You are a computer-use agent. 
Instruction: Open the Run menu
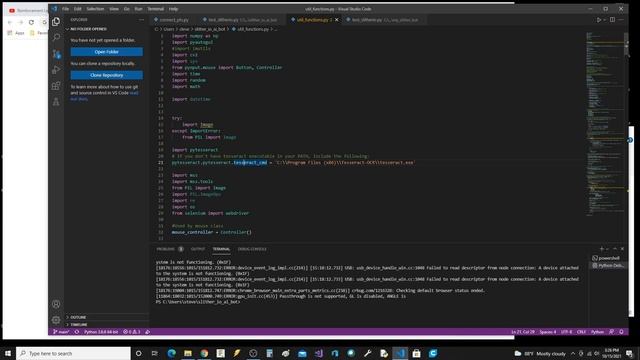point(138,9)
